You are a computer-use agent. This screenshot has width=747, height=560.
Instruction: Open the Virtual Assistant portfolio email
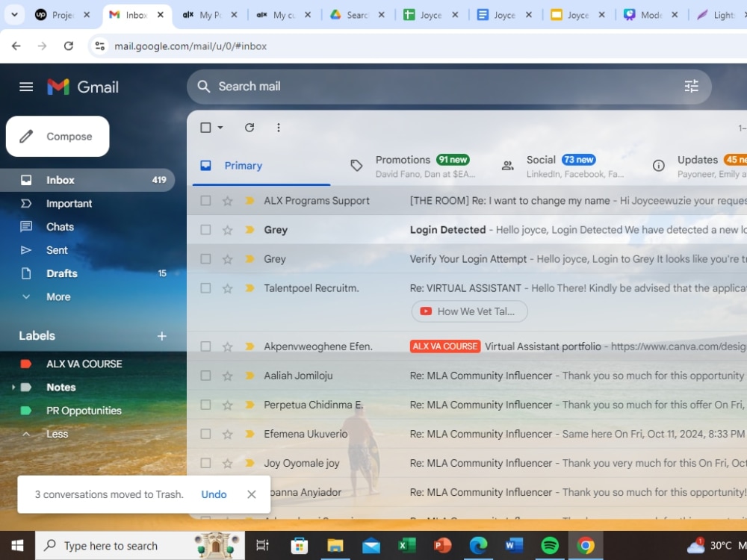[x=467, y=346]
